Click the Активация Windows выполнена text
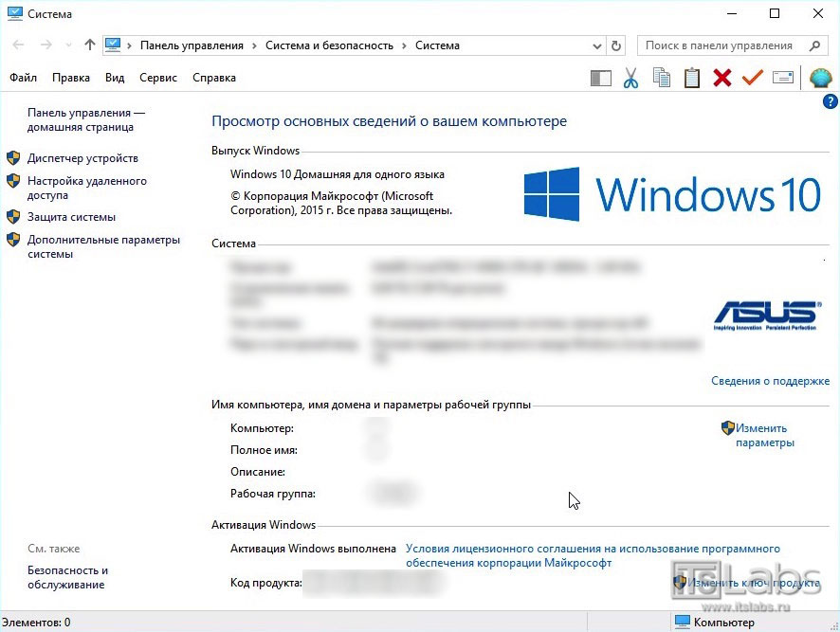 click(x=313, y=549)
